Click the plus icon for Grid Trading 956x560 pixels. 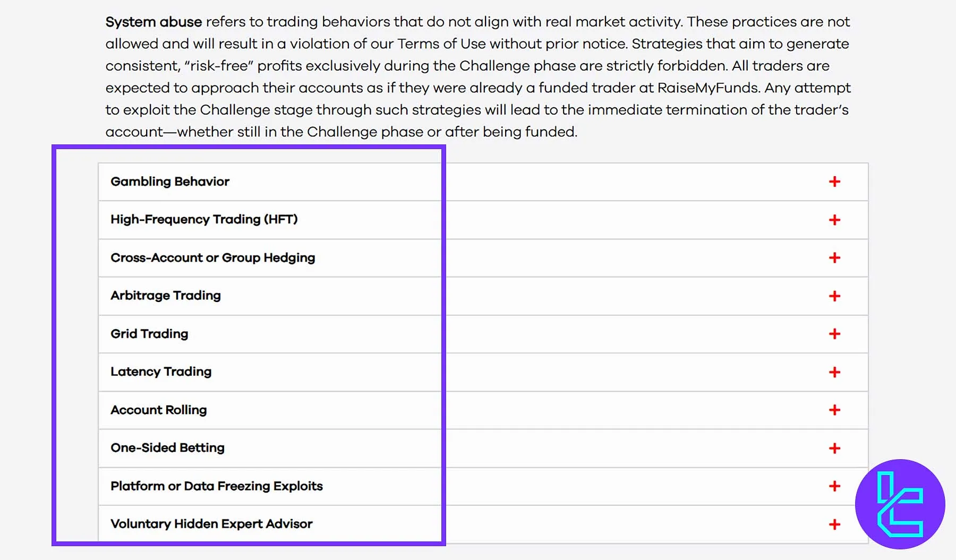click(x=834, y=334)
